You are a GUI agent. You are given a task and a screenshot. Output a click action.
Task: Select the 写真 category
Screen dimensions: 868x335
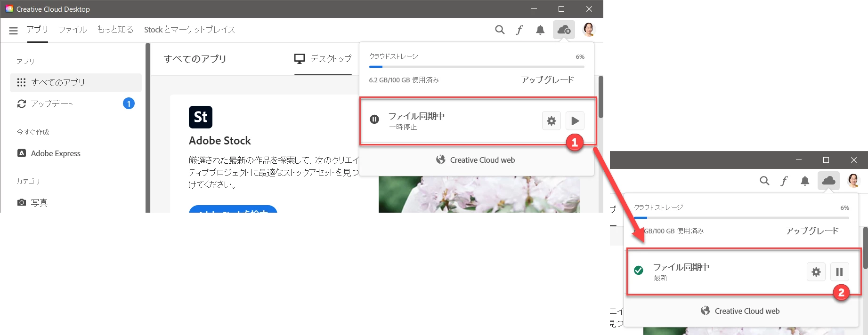click(x=76, y=202)
